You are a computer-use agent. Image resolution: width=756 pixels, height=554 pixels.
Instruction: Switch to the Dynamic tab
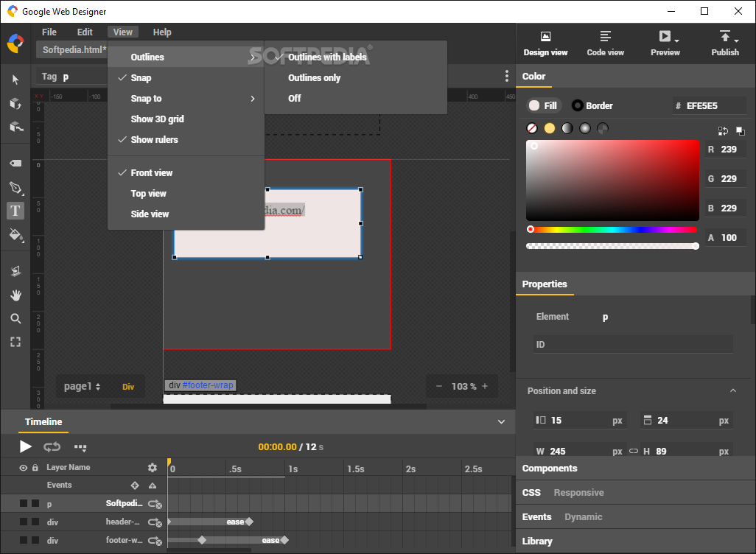[x=584, y=517]
